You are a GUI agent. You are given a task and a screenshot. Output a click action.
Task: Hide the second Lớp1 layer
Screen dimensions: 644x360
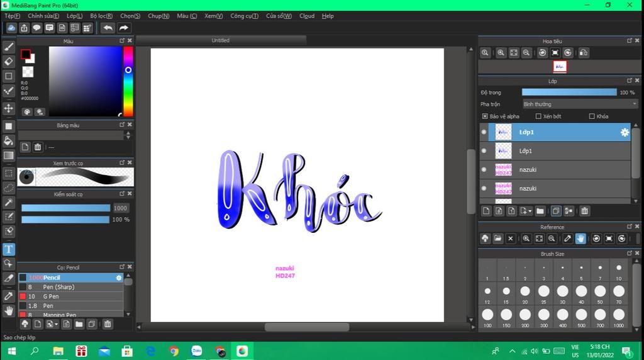(x=484, y=151)
